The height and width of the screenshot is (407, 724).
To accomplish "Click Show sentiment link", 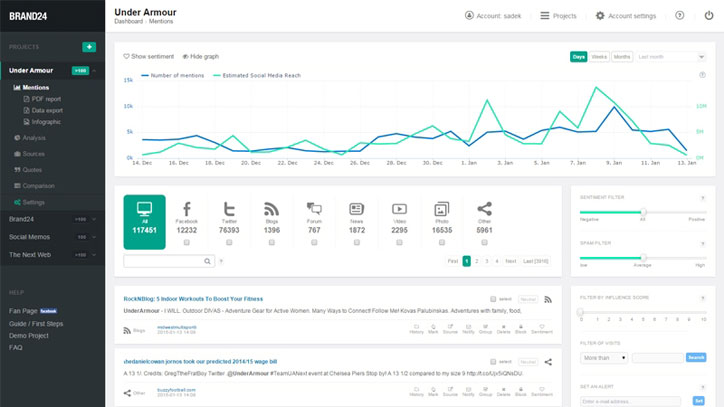I will [149, 56].
